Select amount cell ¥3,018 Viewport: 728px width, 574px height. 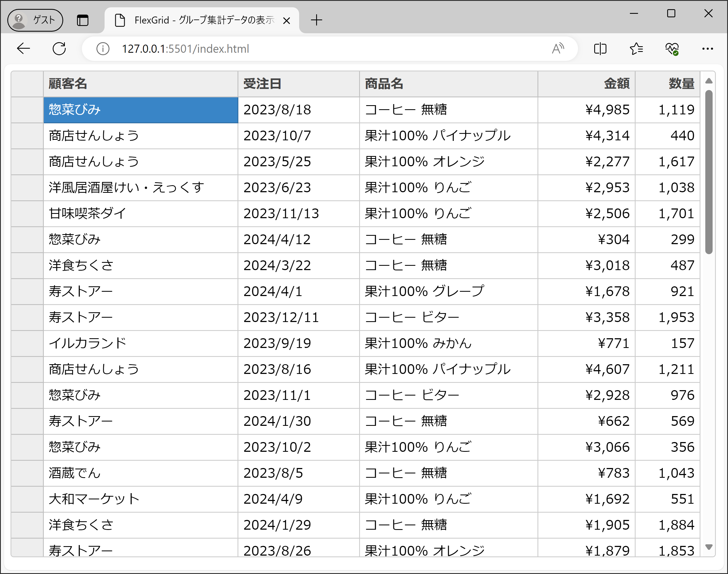point(586,266)
